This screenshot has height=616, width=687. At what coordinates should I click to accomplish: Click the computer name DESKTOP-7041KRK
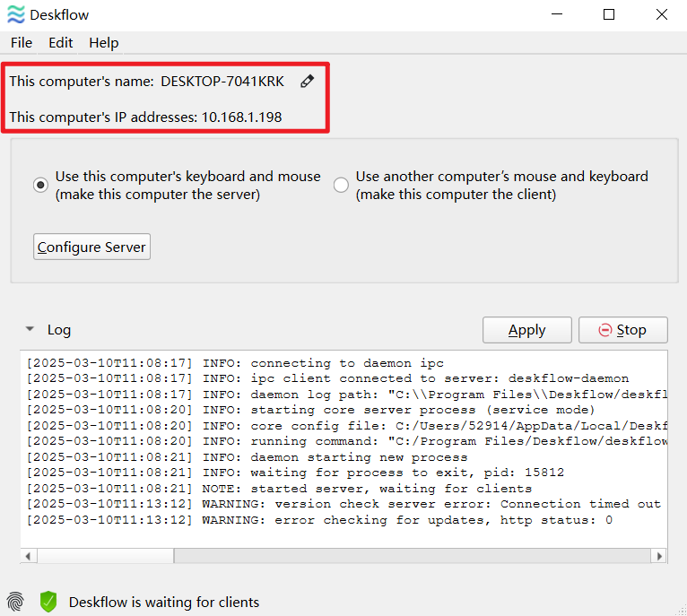coord(222,82)
